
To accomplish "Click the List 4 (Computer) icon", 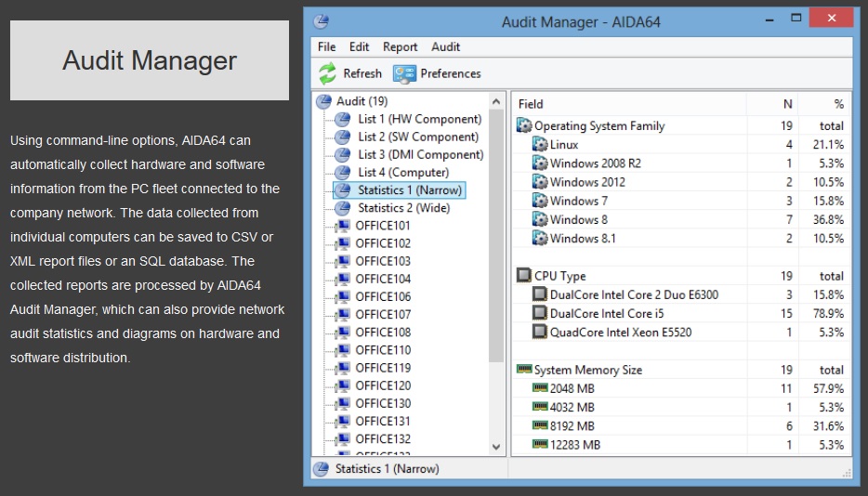I will click(x=343, y=172).
